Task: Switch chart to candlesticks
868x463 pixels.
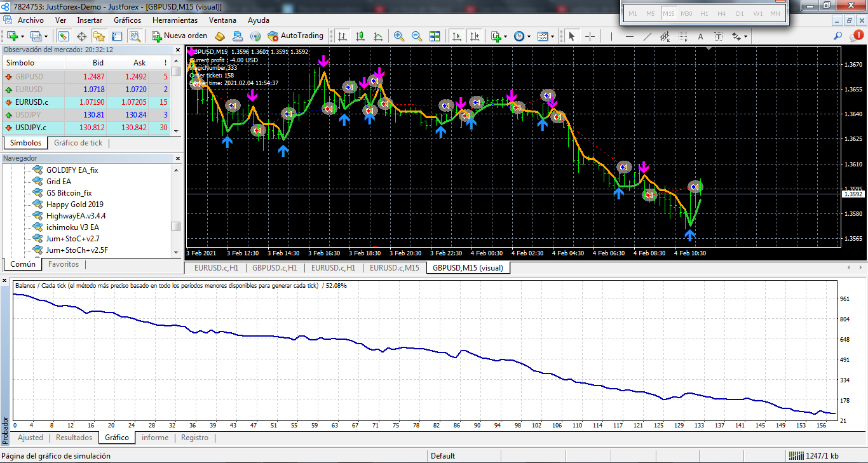Action: tap(360, 36)
